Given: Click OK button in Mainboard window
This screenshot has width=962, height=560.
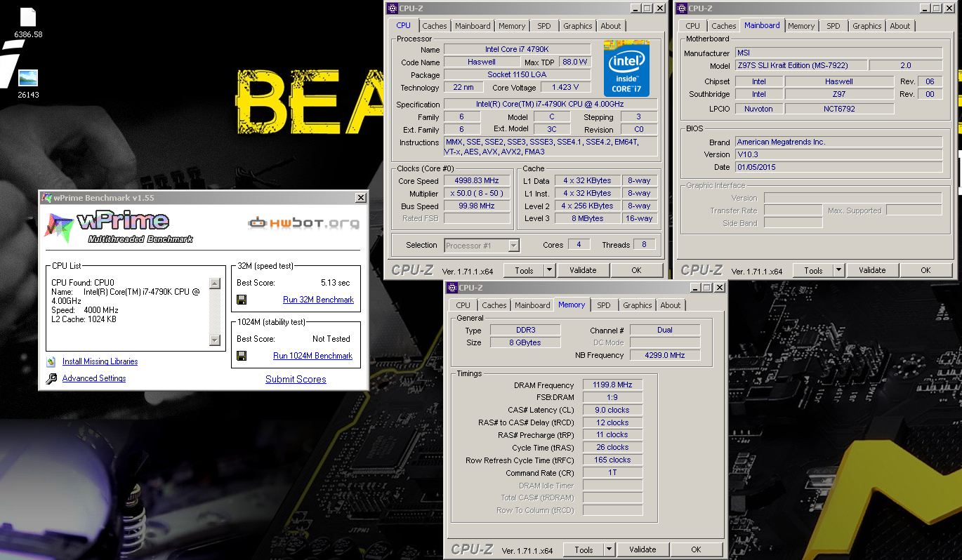Looking at the screenshot, I should [x=925, y=270].
